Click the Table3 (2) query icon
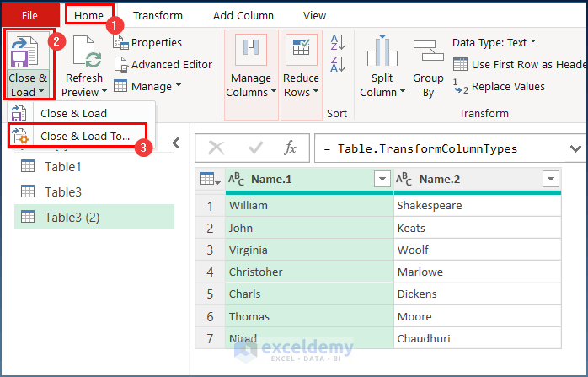Screen dimensions: 588x377 (x=28, y=217)
